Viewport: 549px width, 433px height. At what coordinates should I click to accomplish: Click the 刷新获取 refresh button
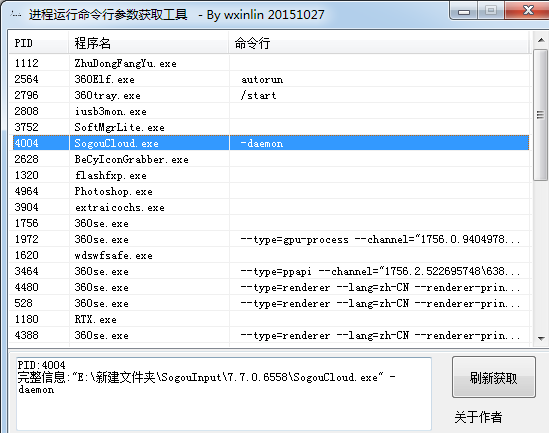click(x=494, y=377)
